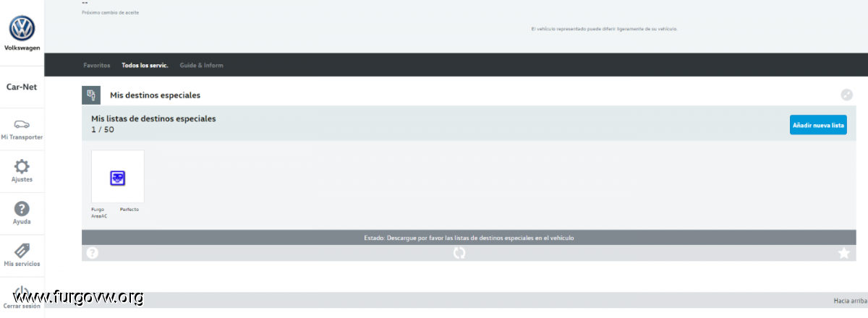This screenshot has width=868, height=318.
Task: Select the Todos los servic. tab
Action: click(145, 65)
